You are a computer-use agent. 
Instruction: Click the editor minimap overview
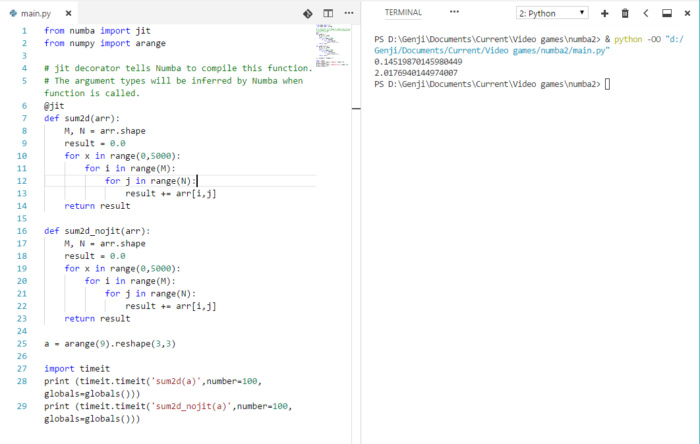click(x=333, y=46)
